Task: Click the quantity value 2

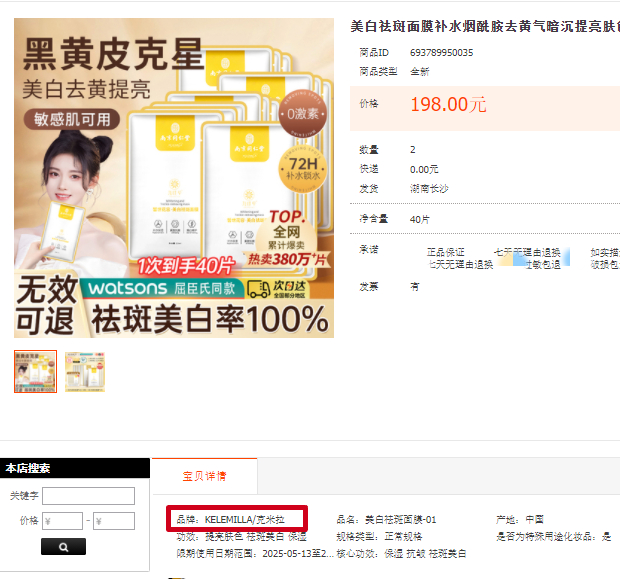Action: pos(413,149)
